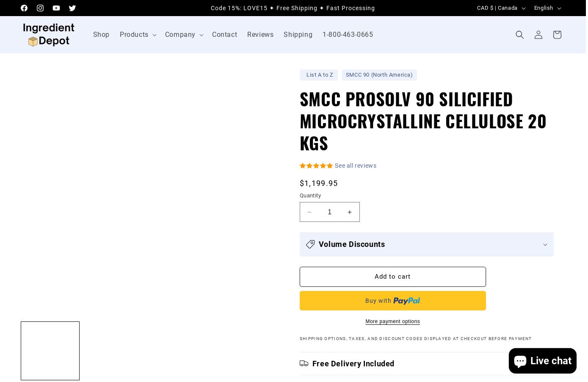Viewport: 588px width, 382px height.
Task: Open the YouTube social link icon
Action: (56, 8)
